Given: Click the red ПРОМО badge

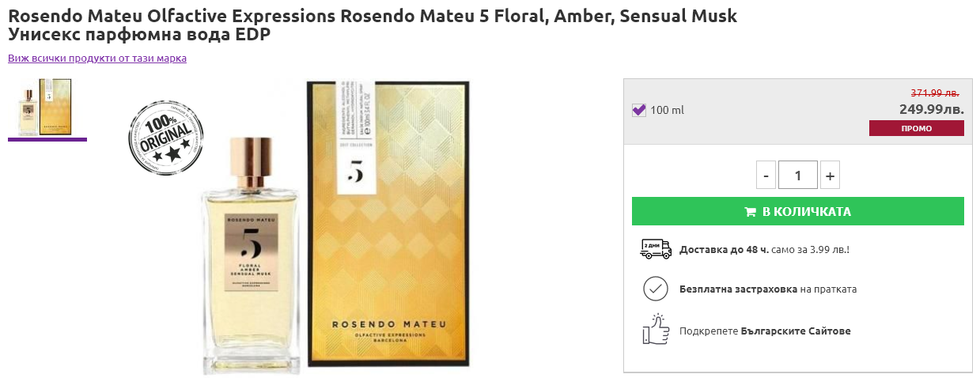Looking at the screenshot, I should coord(916,128).
